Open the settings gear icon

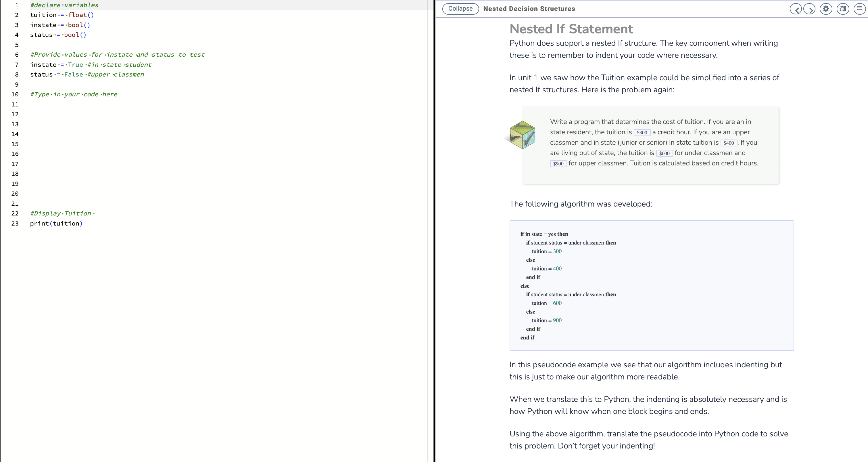825,9
